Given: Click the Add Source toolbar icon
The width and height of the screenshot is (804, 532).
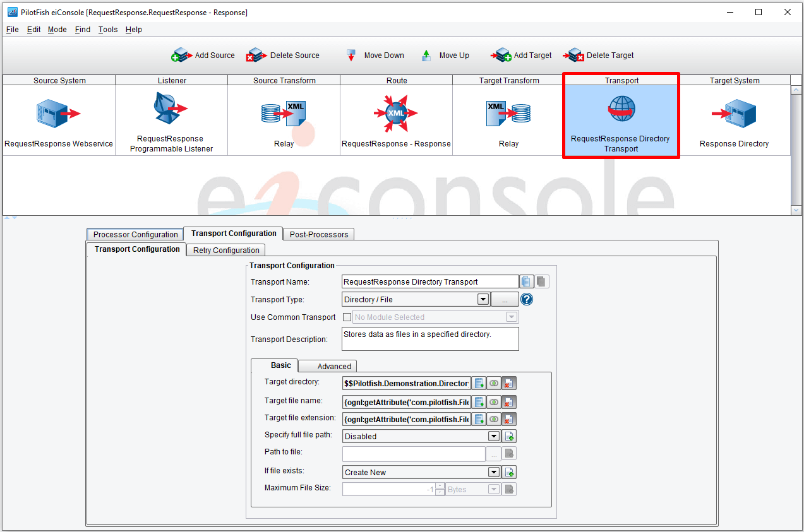Looking at the screenshot, I should pyautogui.click(x=182, y=56).
